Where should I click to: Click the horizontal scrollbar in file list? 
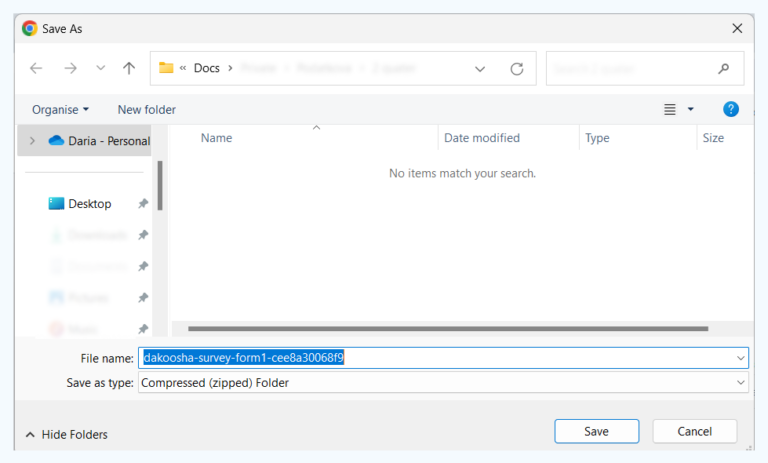(447, 328)
